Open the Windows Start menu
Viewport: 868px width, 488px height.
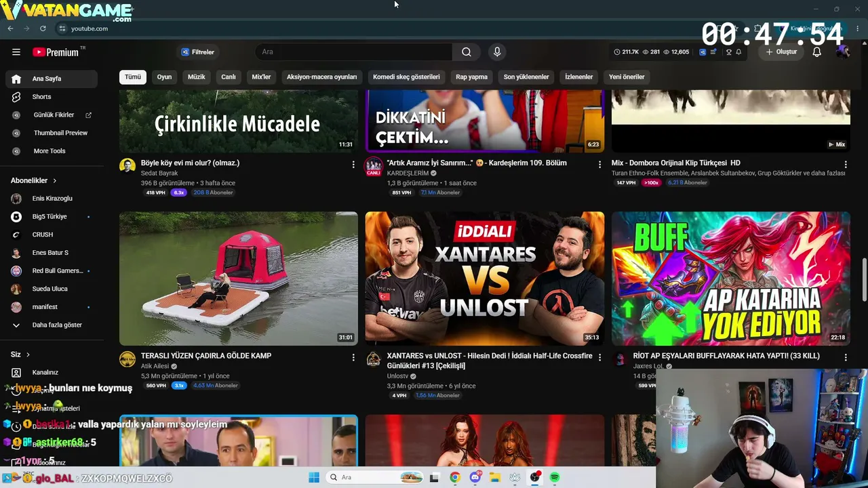314,477
